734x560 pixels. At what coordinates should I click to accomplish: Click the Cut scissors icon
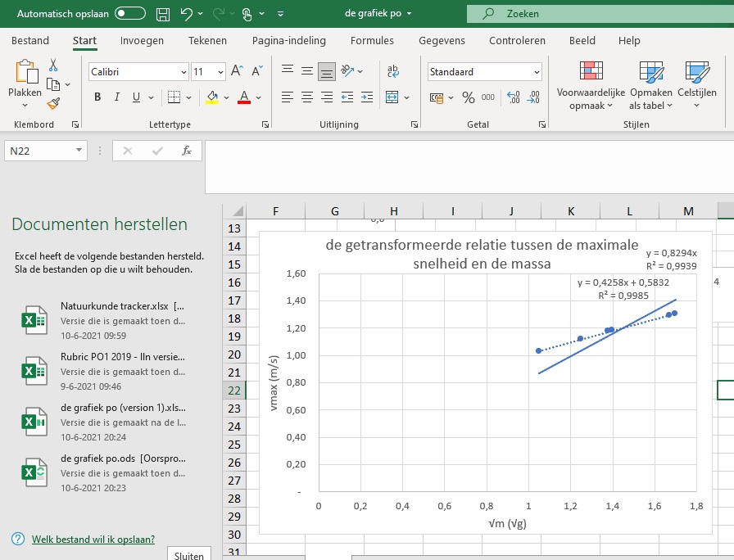point(53,65)
